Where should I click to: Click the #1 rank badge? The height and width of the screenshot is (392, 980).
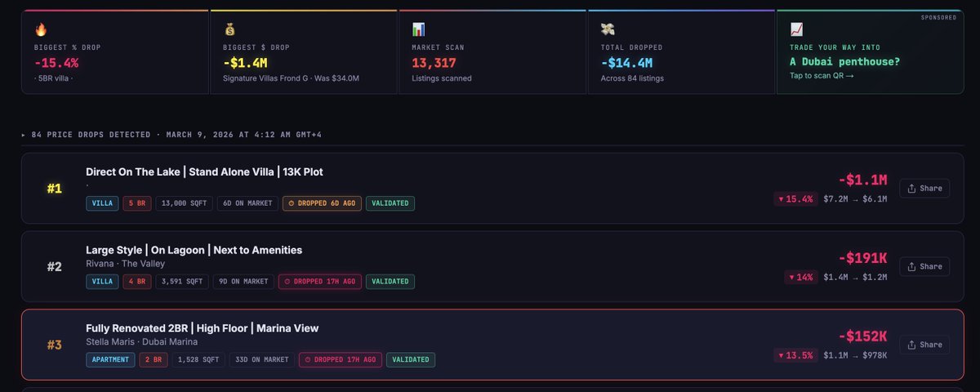(x=54, y=189)
